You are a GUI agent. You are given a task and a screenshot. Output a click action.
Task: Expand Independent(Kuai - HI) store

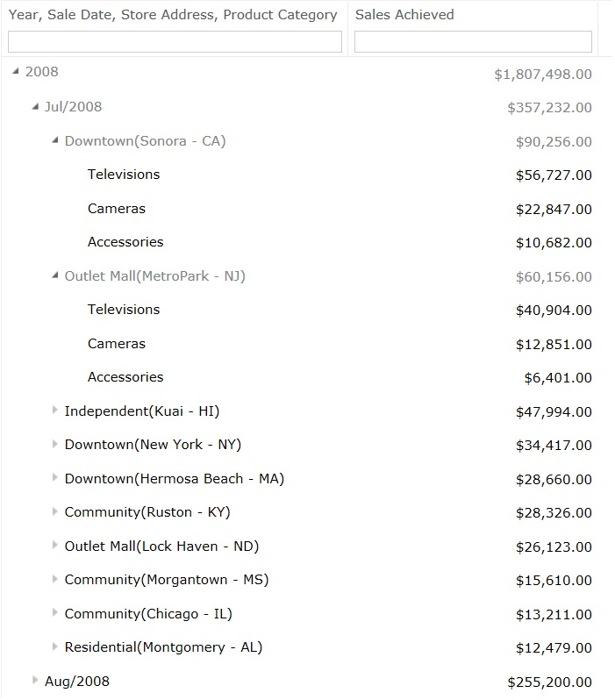(55, 410)
